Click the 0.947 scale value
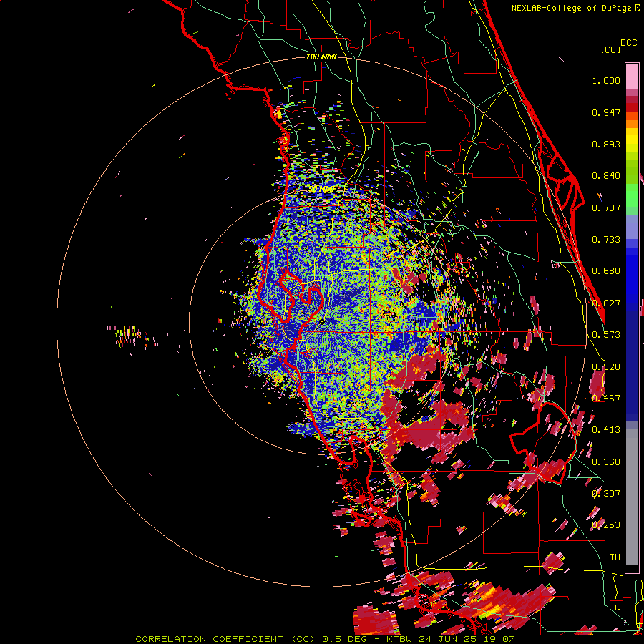 tap(606, 112)
